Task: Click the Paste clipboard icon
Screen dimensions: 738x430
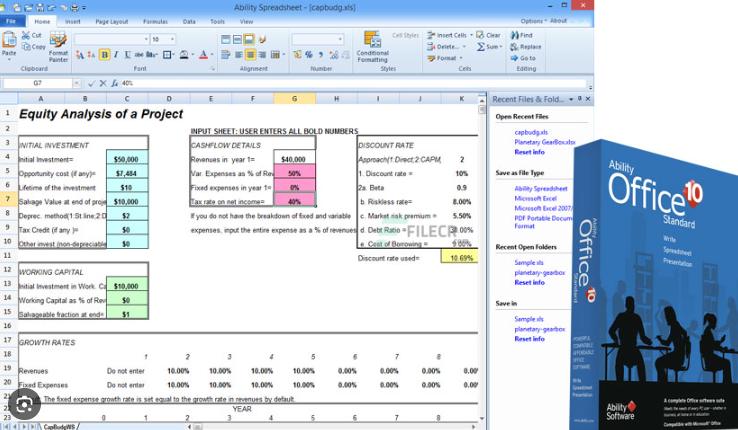Action: click(9, 40)
